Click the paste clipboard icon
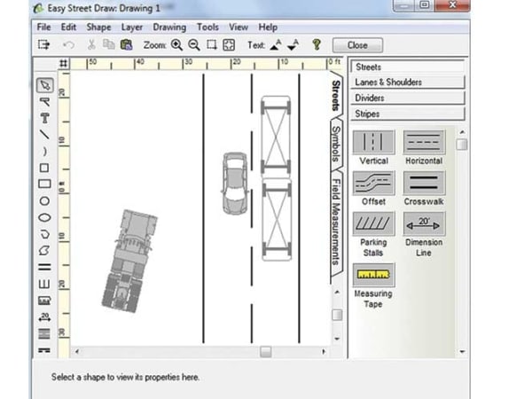The height and width of the screenshot is (399, 532). click(x=125, y=44)
